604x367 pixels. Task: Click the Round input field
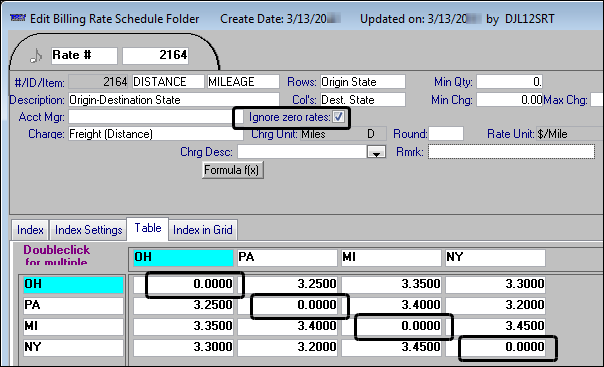[x=446, y=134]
